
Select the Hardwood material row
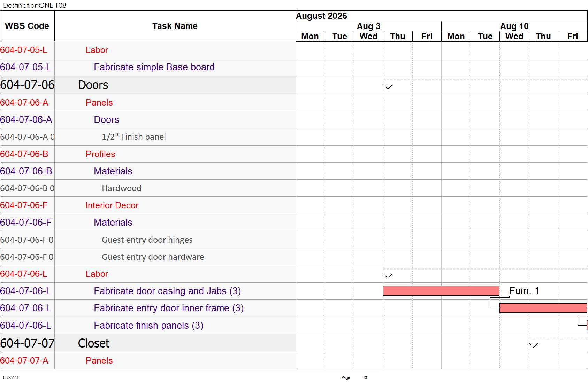click(148, 188)
